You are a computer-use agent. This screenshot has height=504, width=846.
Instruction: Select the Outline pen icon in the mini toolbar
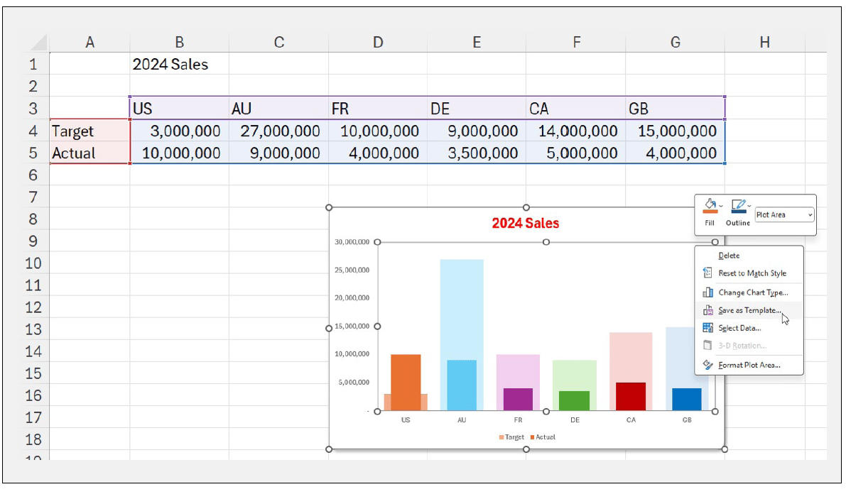[x=739, y=205]
